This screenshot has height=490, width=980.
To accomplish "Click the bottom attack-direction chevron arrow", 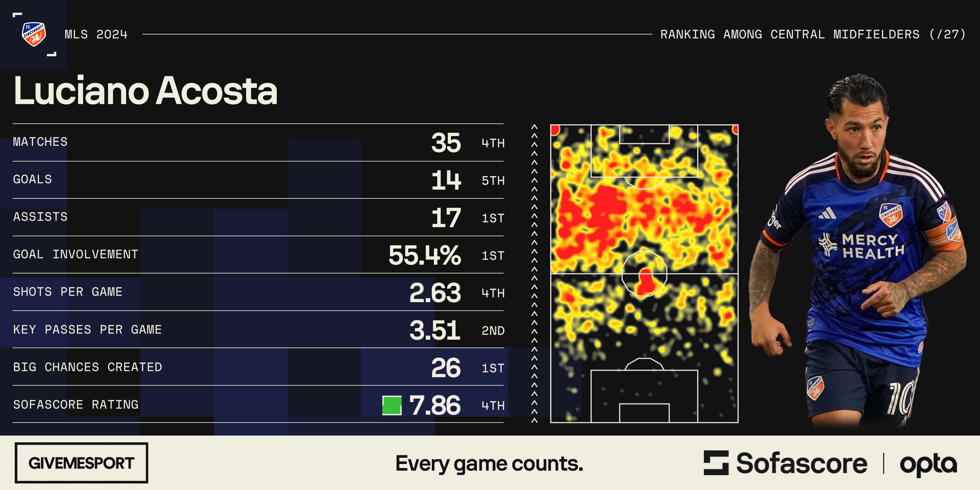I will [534, 420].
